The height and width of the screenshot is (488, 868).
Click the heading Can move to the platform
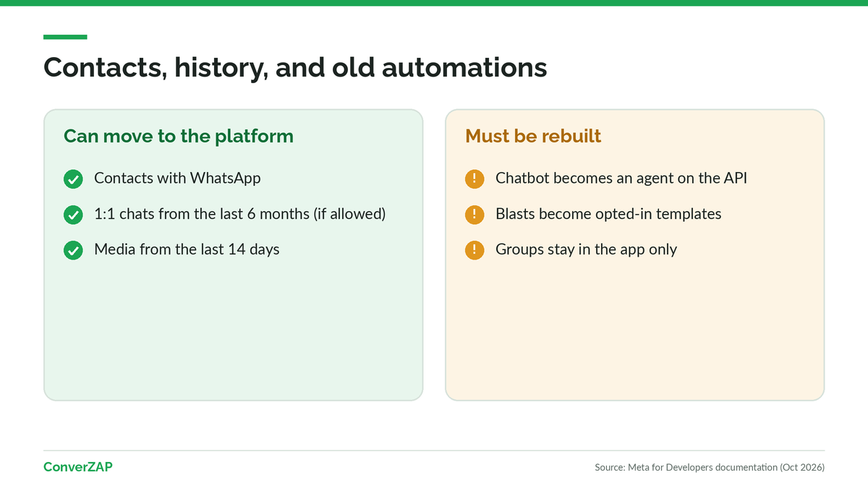pyautogui.click(x=179, y=137)
